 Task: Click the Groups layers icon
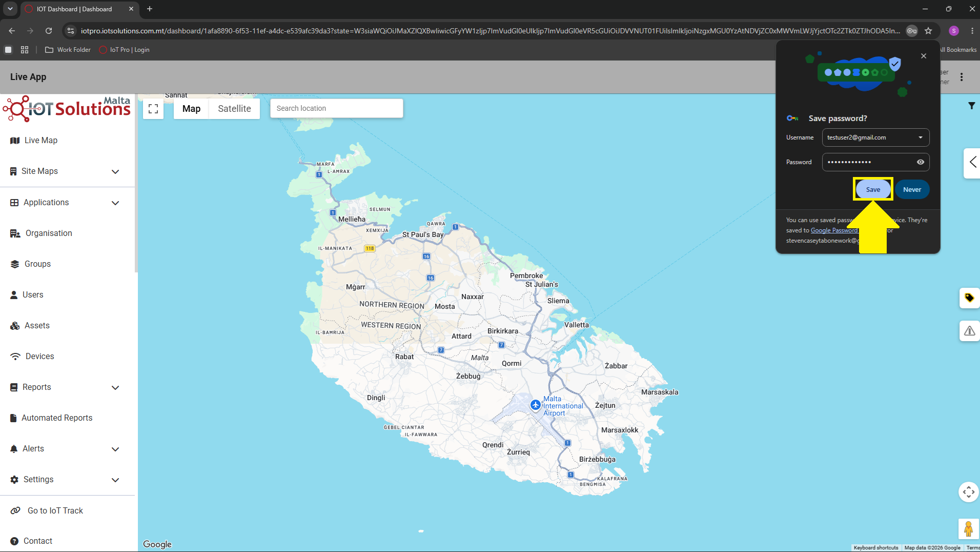click(x=15, y=264)
